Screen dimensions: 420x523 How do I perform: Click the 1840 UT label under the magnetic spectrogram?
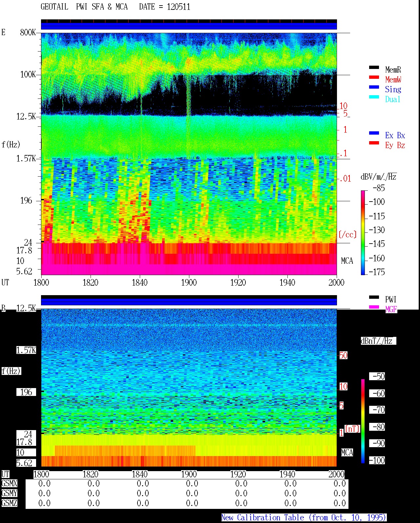point(140,474)
